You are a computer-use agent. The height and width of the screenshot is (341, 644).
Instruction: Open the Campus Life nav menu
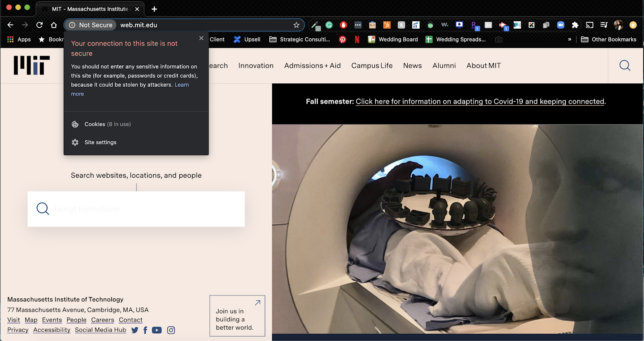pyautogui.click(x=372, y=66)
